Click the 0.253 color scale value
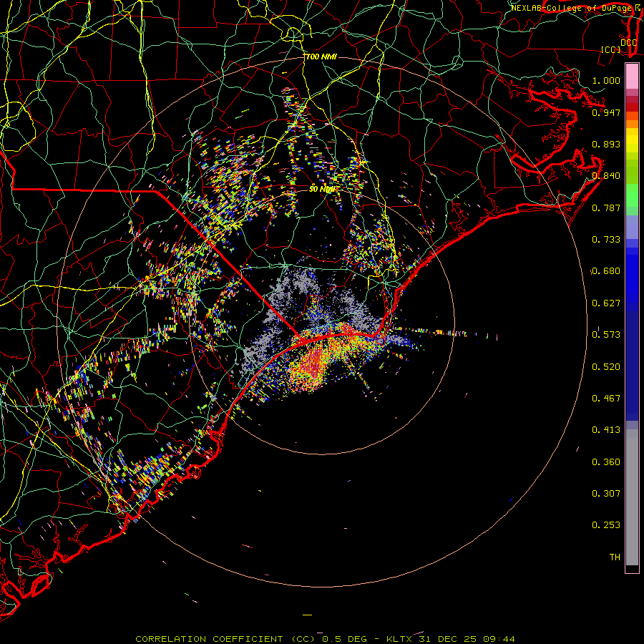 coord(606,525)
